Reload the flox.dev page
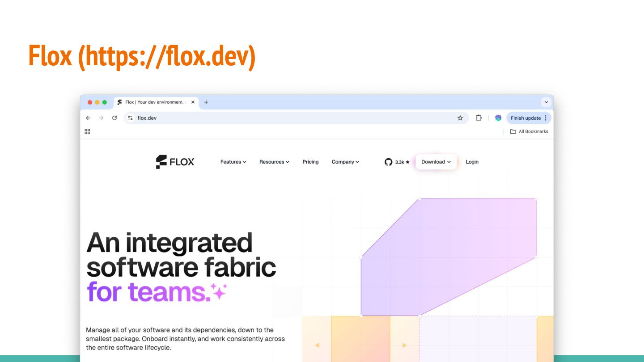The width and height of the screenshot is (644, 362). click(x=114, y=118)
